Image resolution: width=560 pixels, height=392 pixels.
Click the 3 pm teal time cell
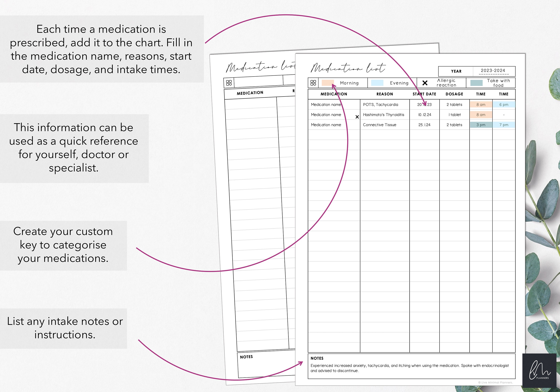pos(480,125)
